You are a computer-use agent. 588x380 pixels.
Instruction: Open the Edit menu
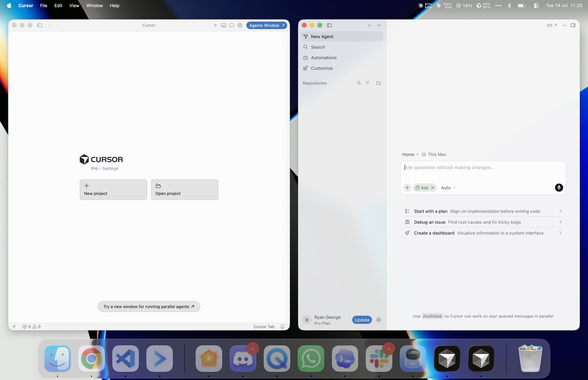click(58, 5)
